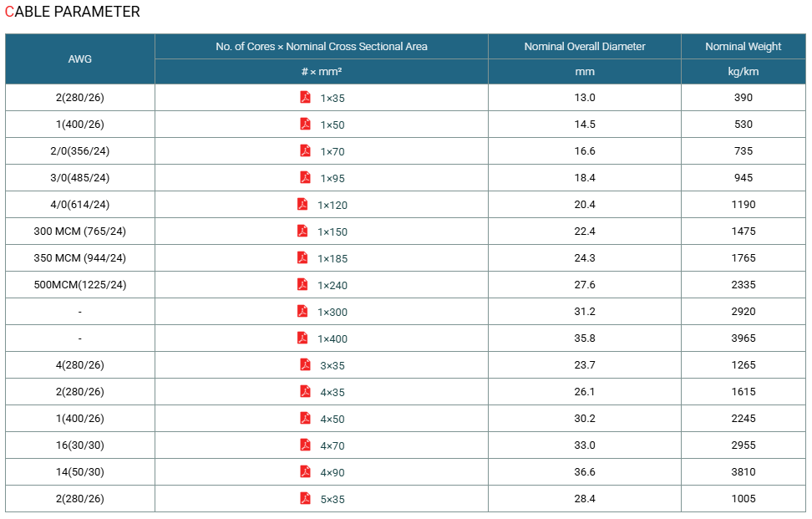Select PDF icon for 5×35
The image size is (812, 519).
pyautogui.click(x=305, y=498)
